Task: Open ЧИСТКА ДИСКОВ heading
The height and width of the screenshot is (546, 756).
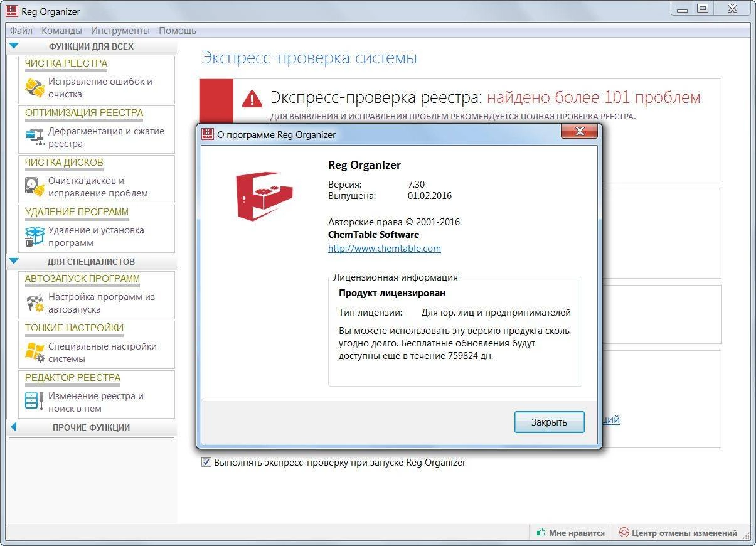Action: click(64, 163)
